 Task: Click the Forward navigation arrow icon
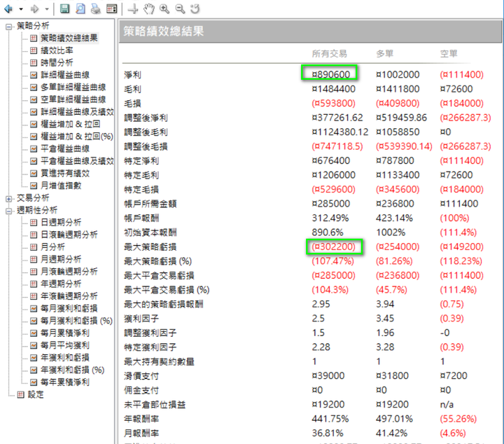(34, 9)
